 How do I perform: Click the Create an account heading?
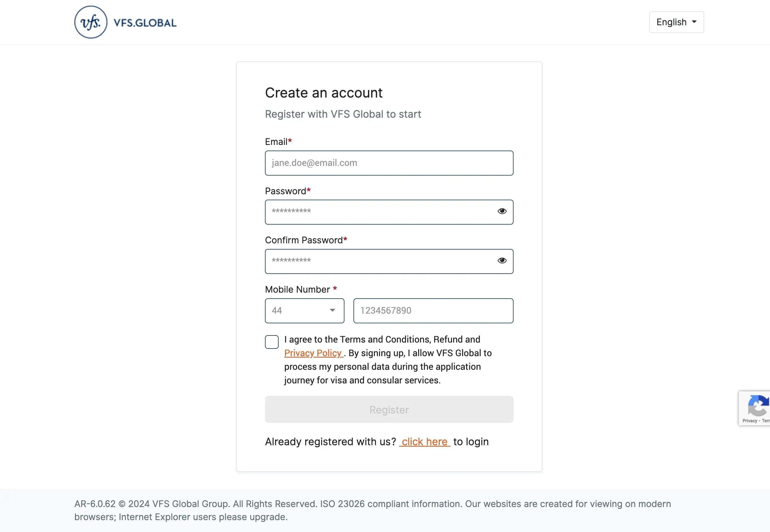pyautogui.click(x=323, y=93)
